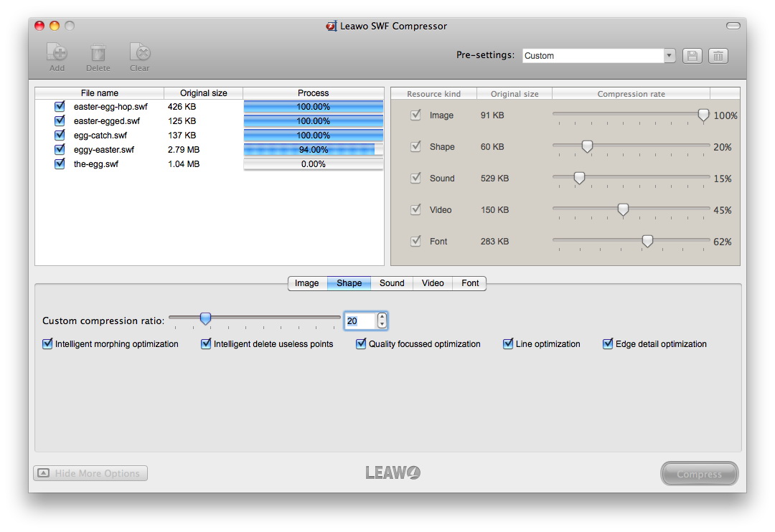This screenshot has width=775, height=532.
Task: Click the Video compression rate slider handle
Action: click(624, 210)
